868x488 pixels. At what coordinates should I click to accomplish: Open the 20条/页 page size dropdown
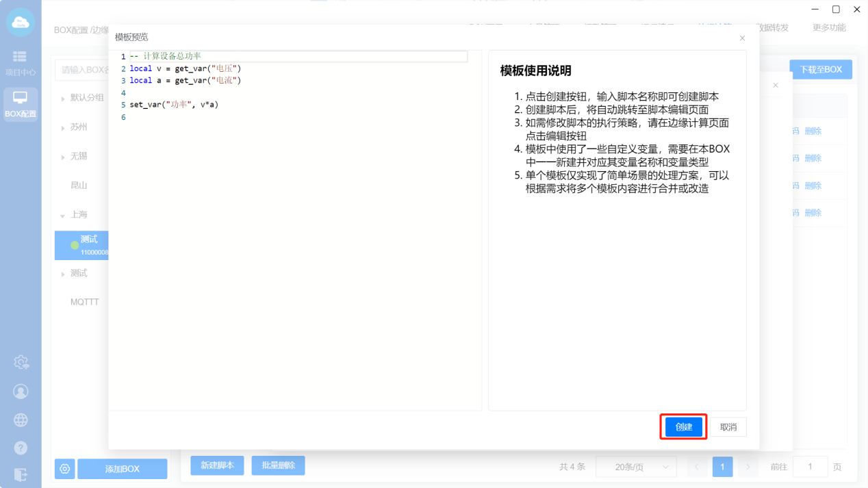pos(635,467)
